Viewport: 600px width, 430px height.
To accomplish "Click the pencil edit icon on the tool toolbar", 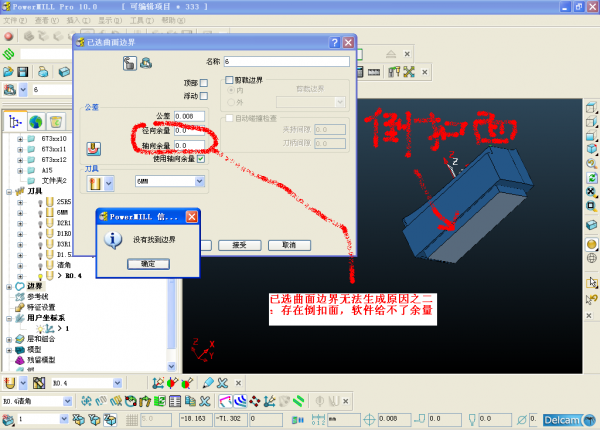I will click(208, 383).
